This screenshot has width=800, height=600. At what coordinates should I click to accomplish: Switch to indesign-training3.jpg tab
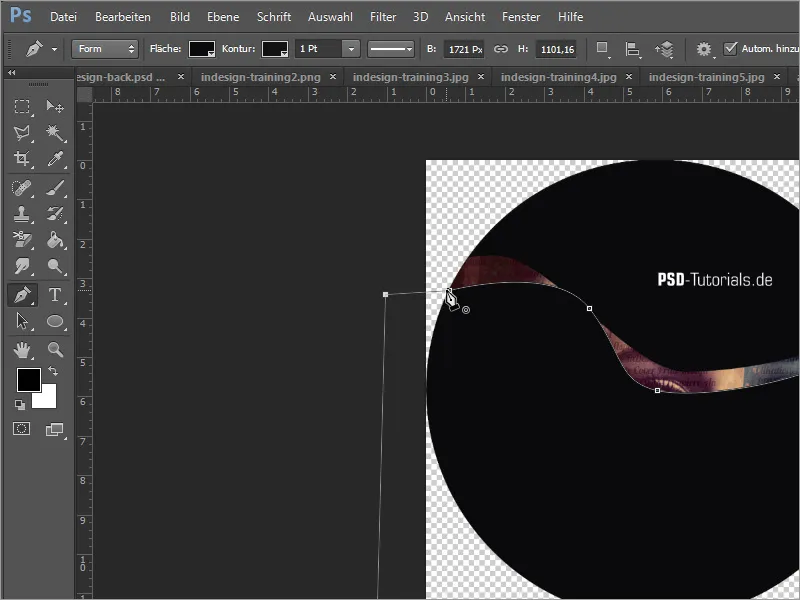click(411, 77)
